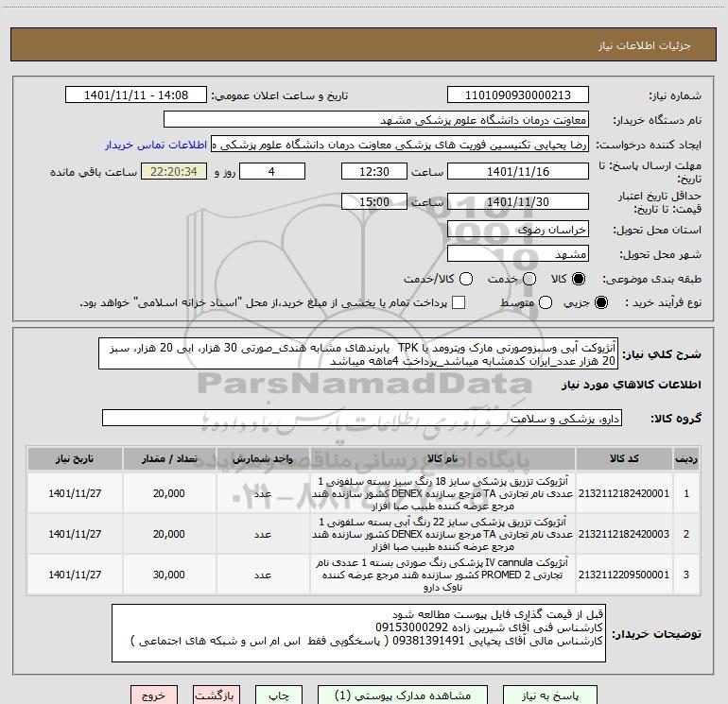This screenshot has width=728, height=704.
Task: Click delivery city مشهد field
Action: pos(518,254)
